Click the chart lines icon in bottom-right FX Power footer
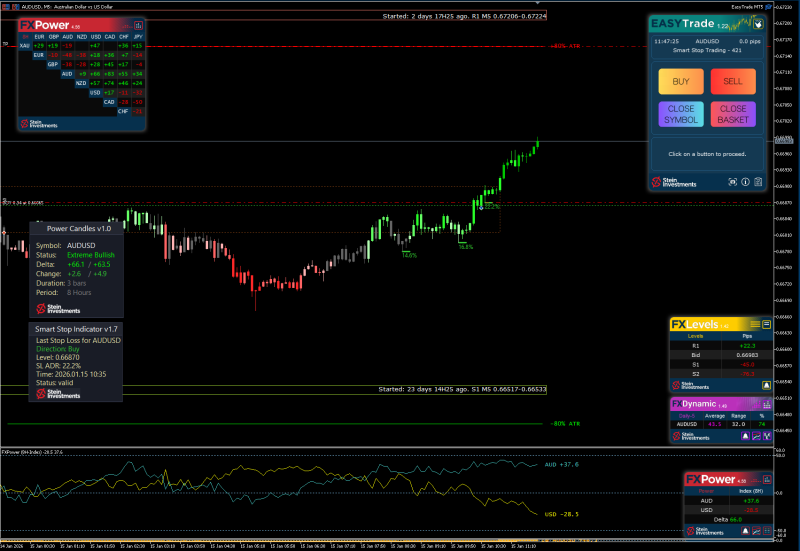This screenshot has width=800, height=551. pyautogui.click(x=756, y=531)
